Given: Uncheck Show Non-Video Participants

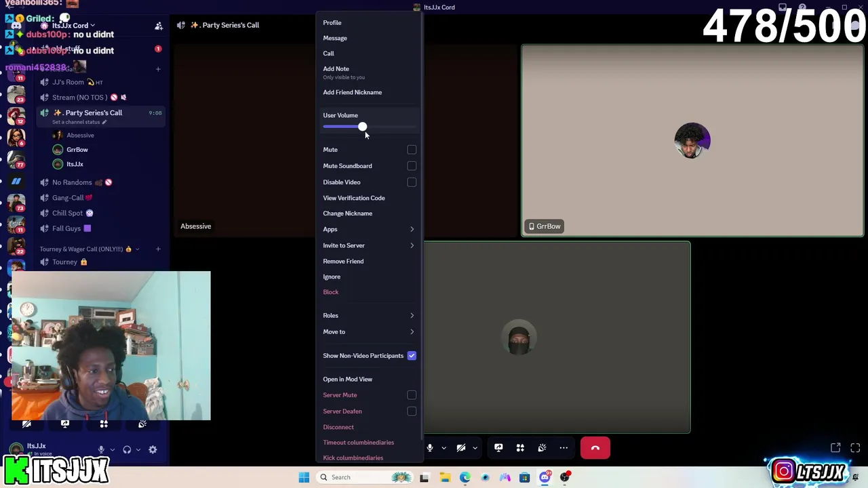Looking at the screenshot, I should click(x=412, y=355).
